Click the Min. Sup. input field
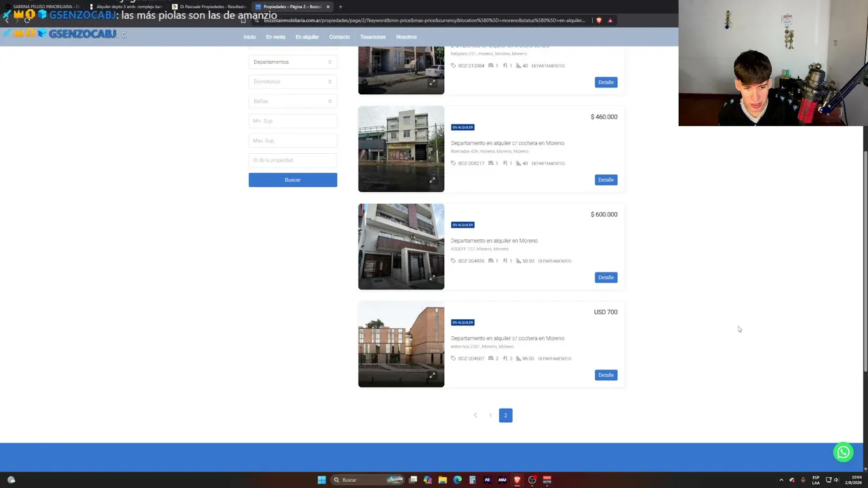Image resolution: width=868 pixels, height=488 pixels. (292, 121)
